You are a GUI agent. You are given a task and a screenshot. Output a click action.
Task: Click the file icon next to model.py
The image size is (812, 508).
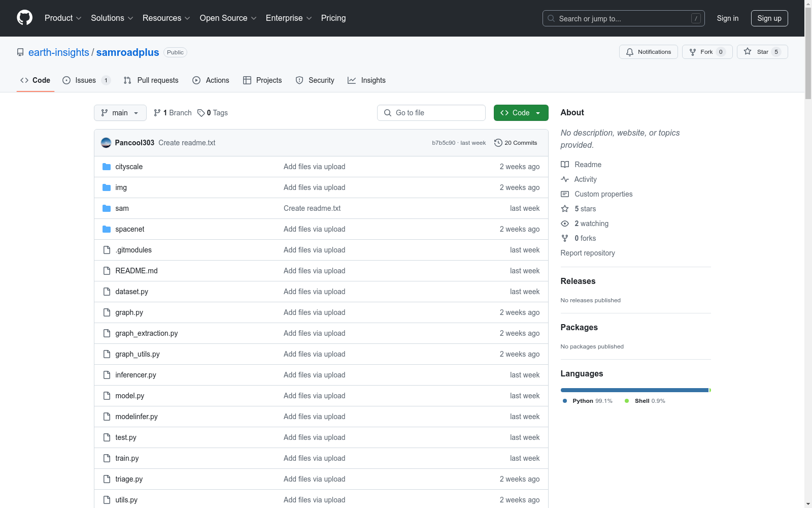[107, 396]
